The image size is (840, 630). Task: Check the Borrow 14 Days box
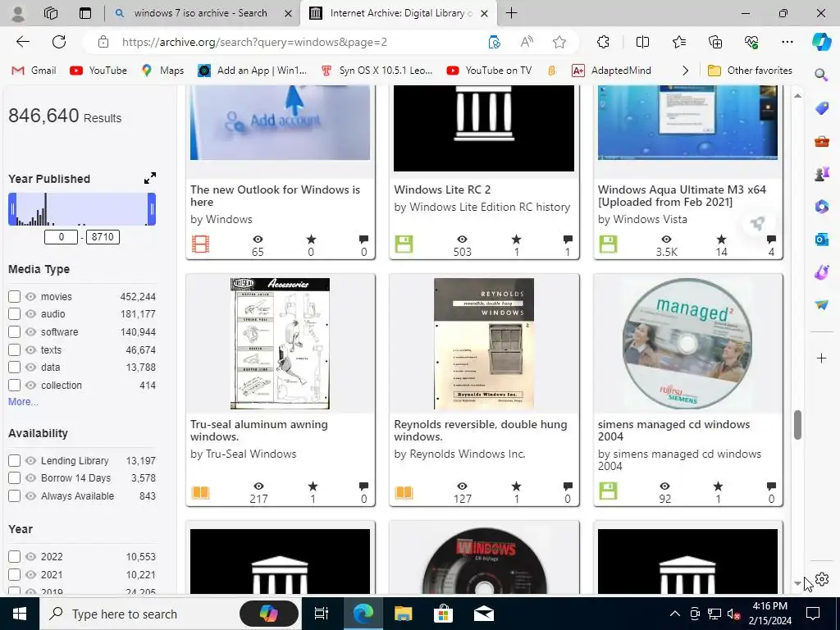click(15, 478)
